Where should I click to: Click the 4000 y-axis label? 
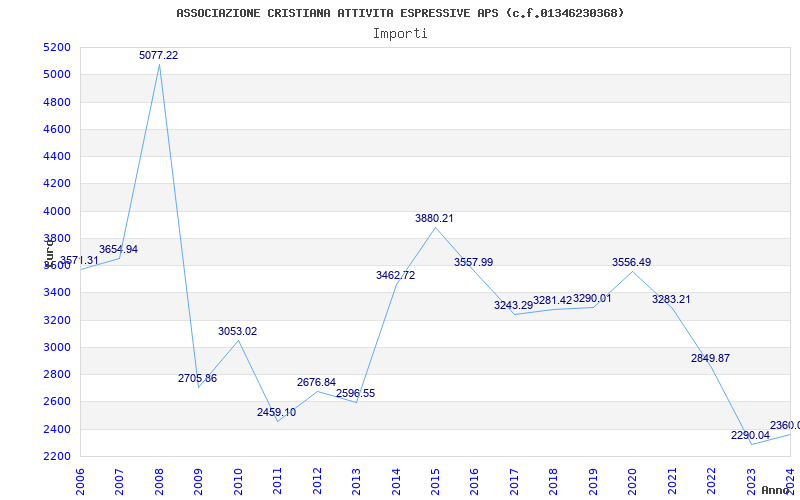[57, 211]
